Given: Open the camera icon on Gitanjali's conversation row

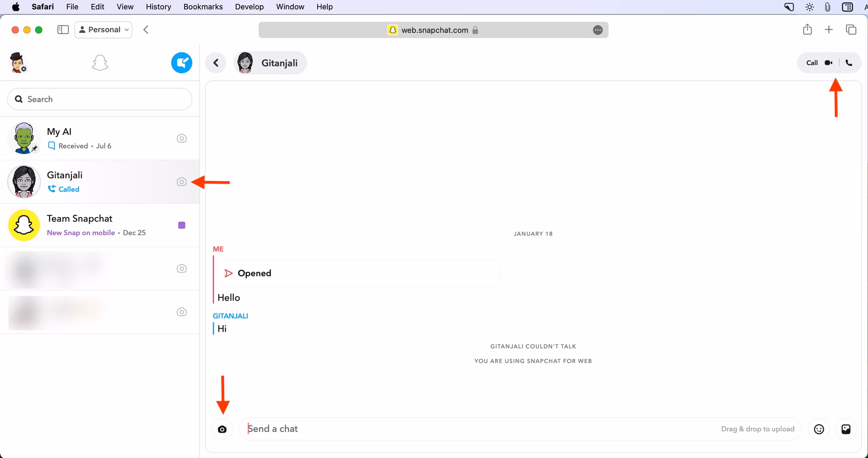Looking at the screenshot, I should [181, 182].
